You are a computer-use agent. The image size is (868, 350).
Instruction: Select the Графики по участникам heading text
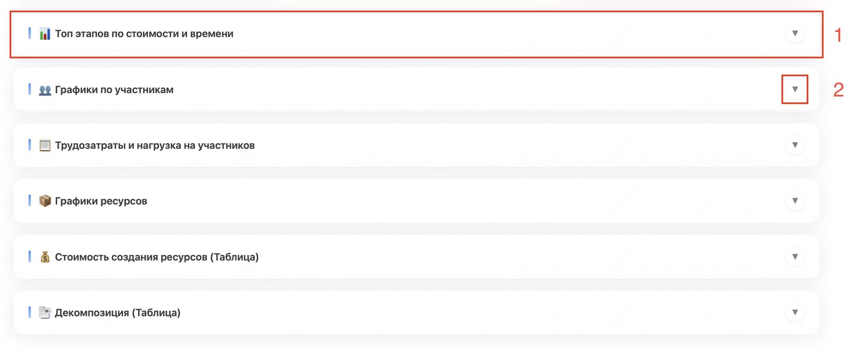(x=114, y=89)
